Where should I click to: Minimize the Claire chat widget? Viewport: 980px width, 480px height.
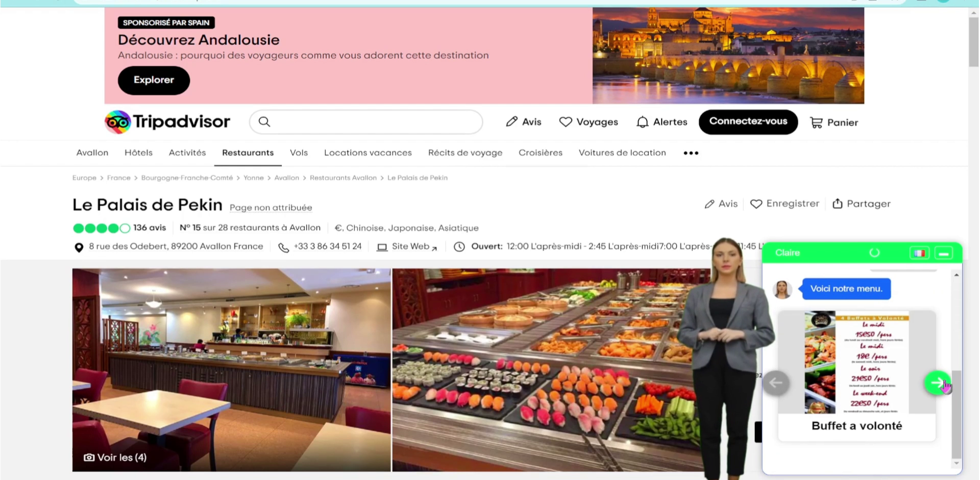pos(944,253)
